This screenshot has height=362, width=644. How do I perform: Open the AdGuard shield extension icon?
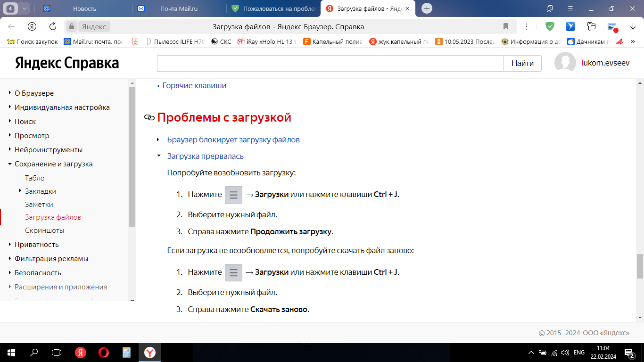[x=550, y=27]
